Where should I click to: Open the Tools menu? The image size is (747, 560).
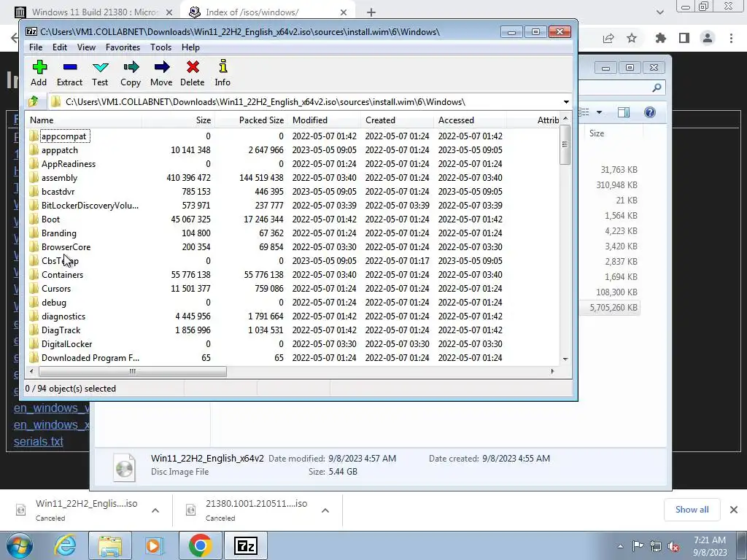click(x=160, y=47)
